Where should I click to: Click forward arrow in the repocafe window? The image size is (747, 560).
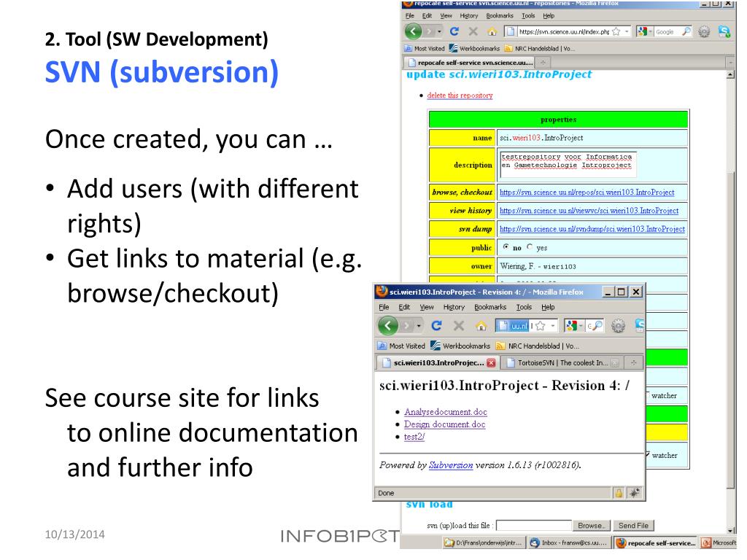(429, 31)
